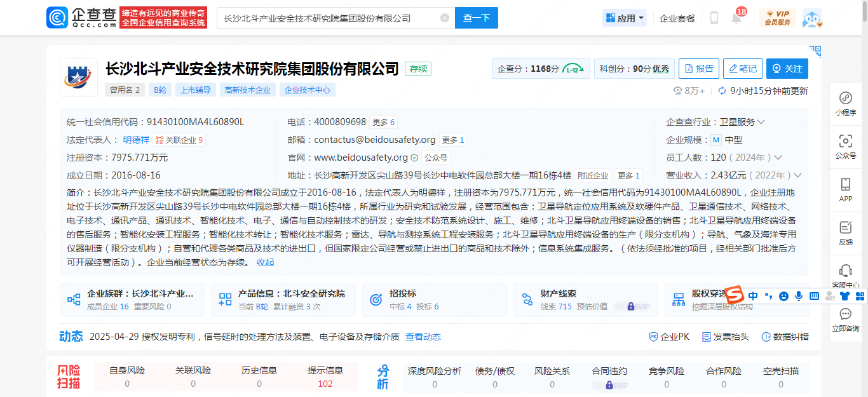Expand the 应用 dropdown
This screenshot has height=397, width=868.
click(625, 18)
